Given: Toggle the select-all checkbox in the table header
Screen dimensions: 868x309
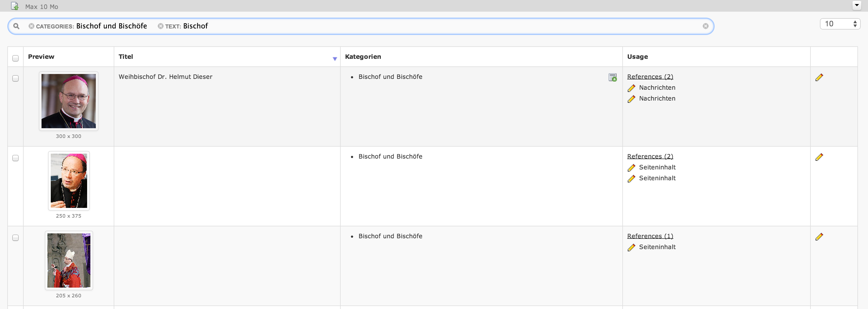Looking at the screenshot, I should click(x=15, y=59).
